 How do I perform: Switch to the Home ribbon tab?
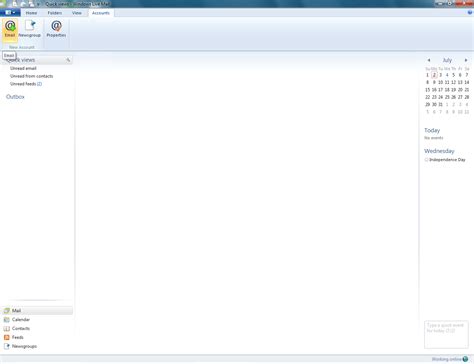click(31, 13)
